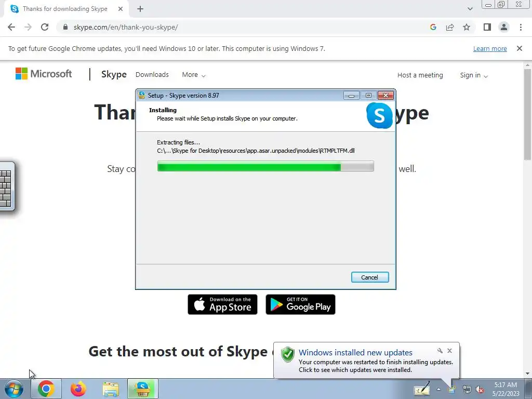Open the Downloads menu item
The width and height of the screenshot is (532, 399).
pos(152,75)
